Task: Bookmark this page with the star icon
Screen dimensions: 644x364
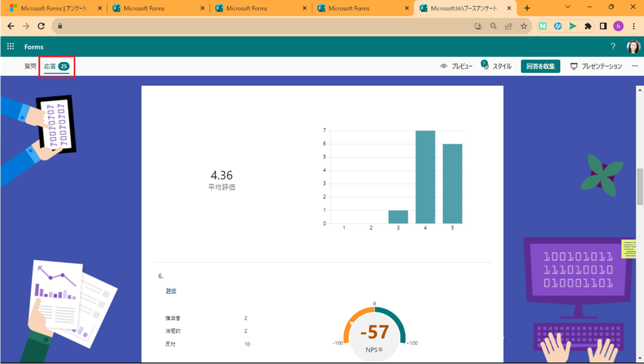Action: [x=524, y=26]
